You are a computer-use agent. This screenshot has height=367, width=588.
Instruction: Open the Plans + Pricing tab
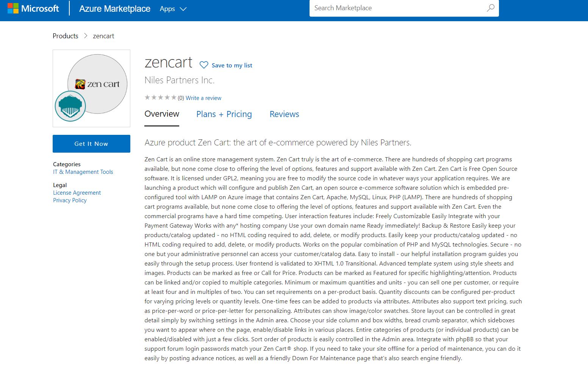point(224,114)
